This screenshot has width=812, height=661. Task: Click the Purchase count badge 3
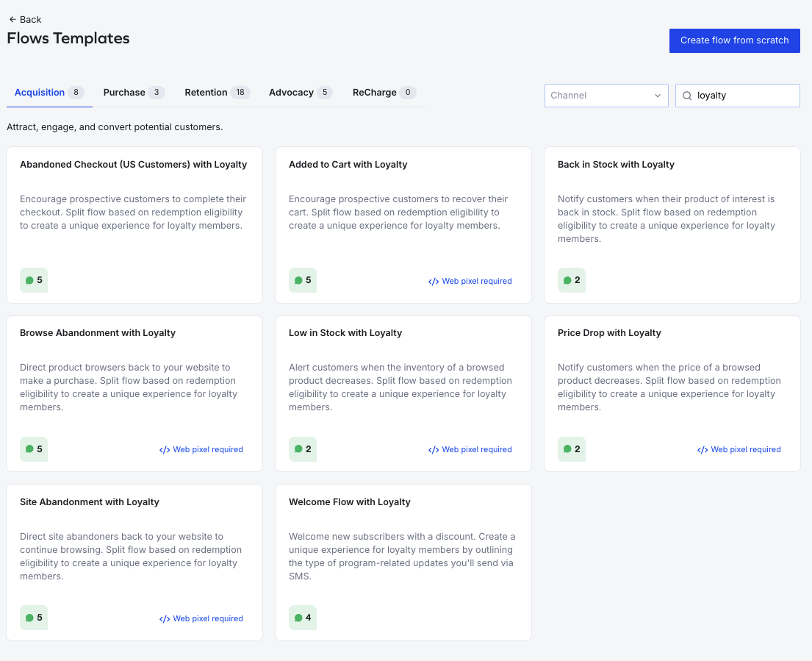pos(157,93)
